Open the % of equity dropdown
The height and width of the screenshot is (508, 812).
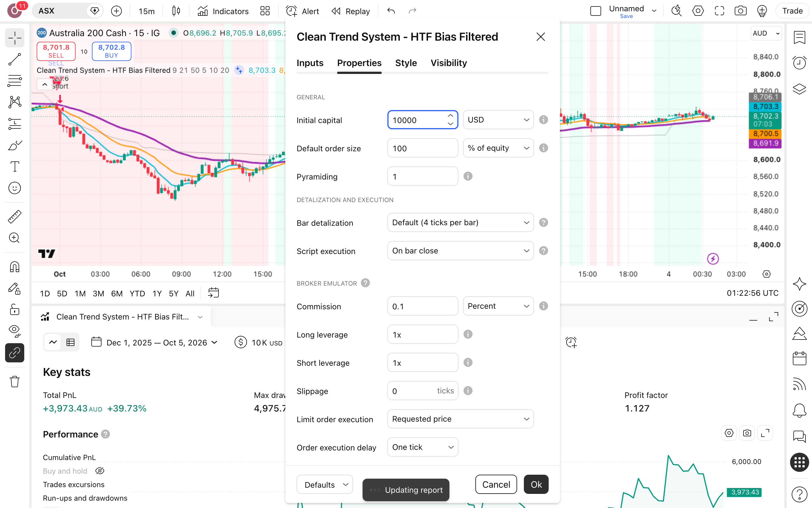pos(498,148)
